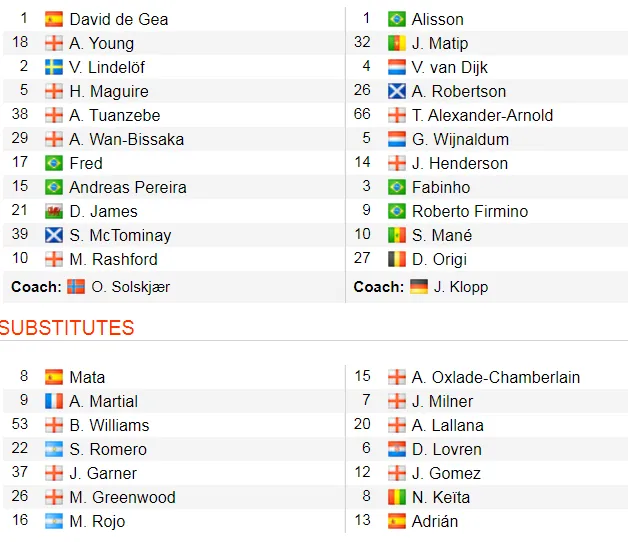
Task: Click Wales flag beside D. James
Action: coord(54,211)
